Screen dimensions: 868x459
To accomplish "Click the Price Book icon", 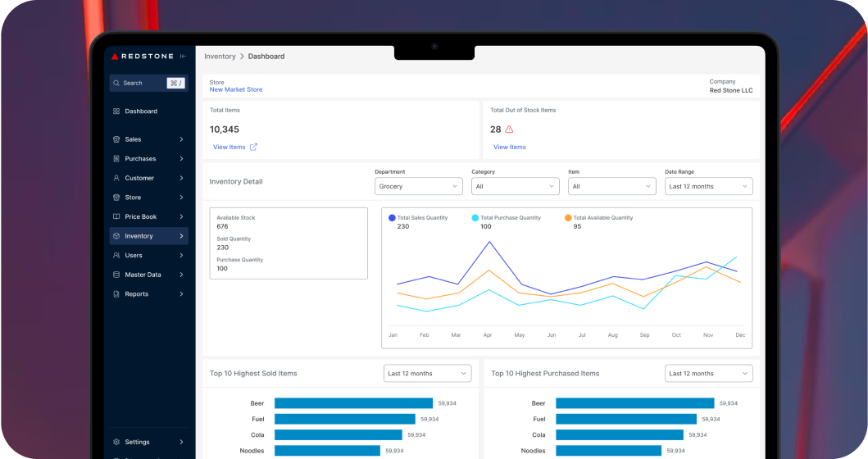I will pyautogui.click(x=116, y=217).
